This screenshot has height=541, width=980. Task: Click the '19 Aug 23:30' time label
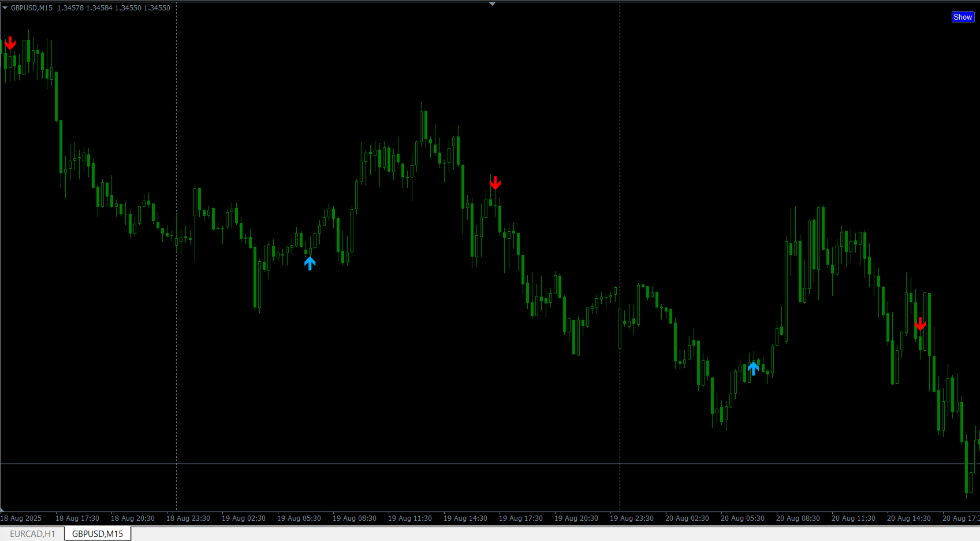point(632,518)
